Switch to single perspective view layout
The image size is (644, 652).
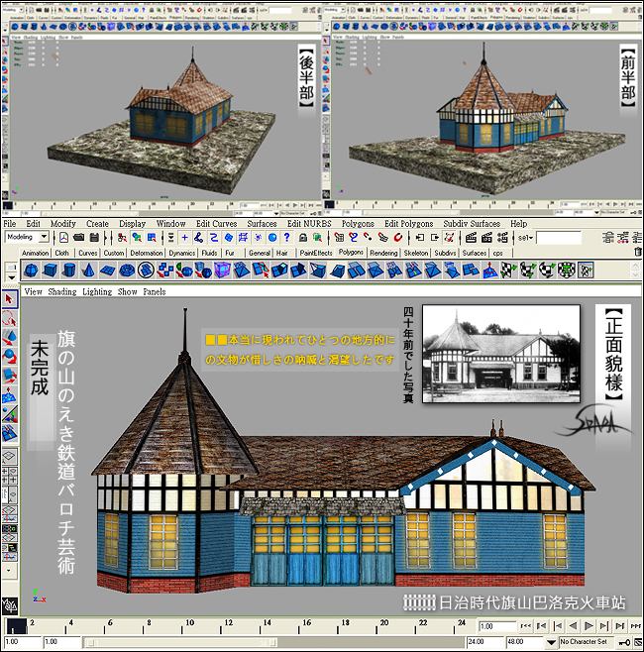pyautogui.click(x=9, y=456)
